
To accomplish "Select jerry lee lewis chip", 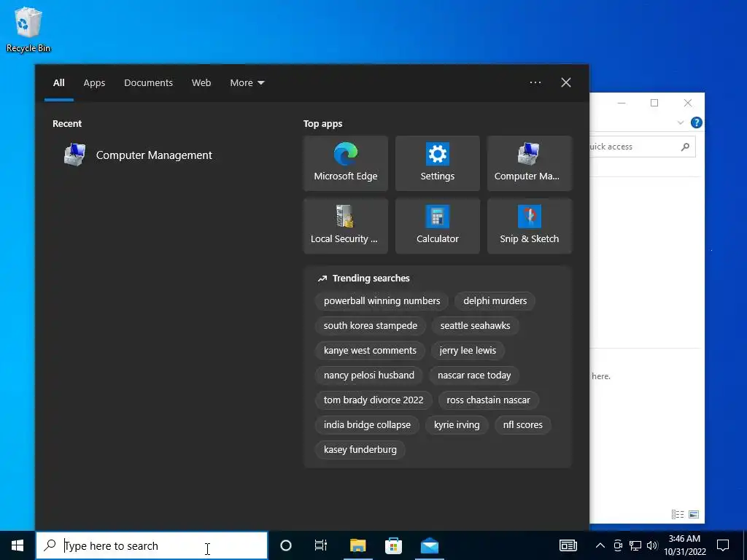I will click(x=468, y=351).
